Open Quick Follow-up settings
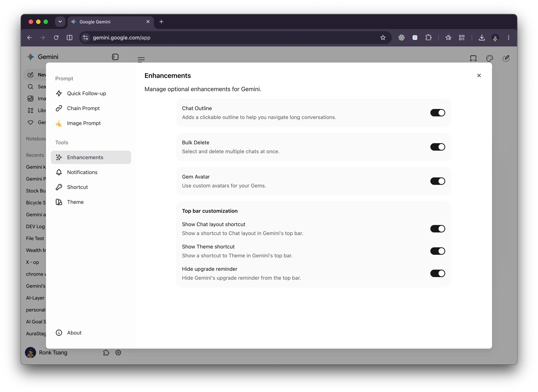 (91, 93)
